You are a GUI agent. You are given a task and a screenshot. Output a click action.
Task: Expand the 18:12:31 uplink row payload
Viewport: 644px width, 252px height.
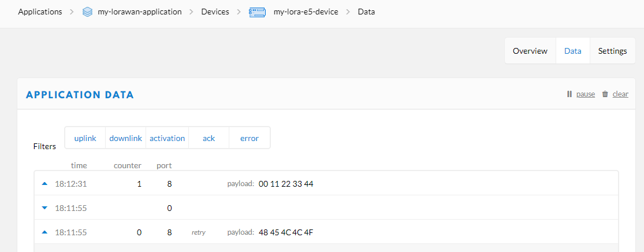[326, 184]
